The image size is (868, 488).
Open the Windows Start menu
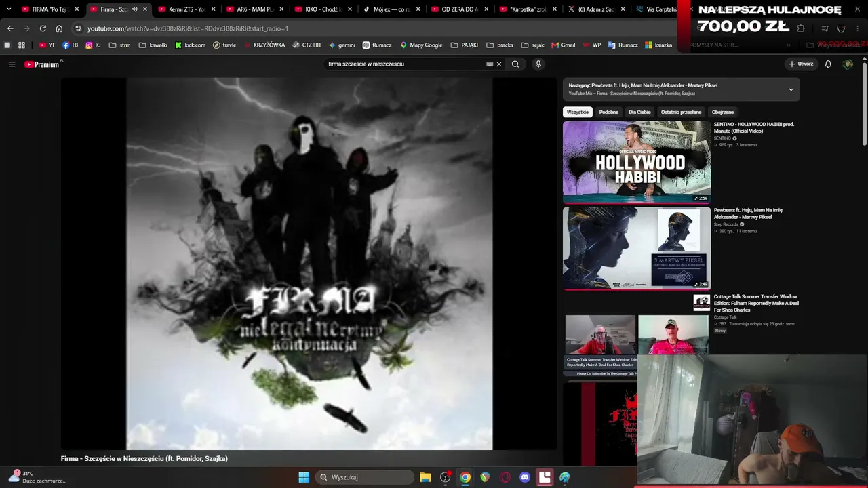304,477
